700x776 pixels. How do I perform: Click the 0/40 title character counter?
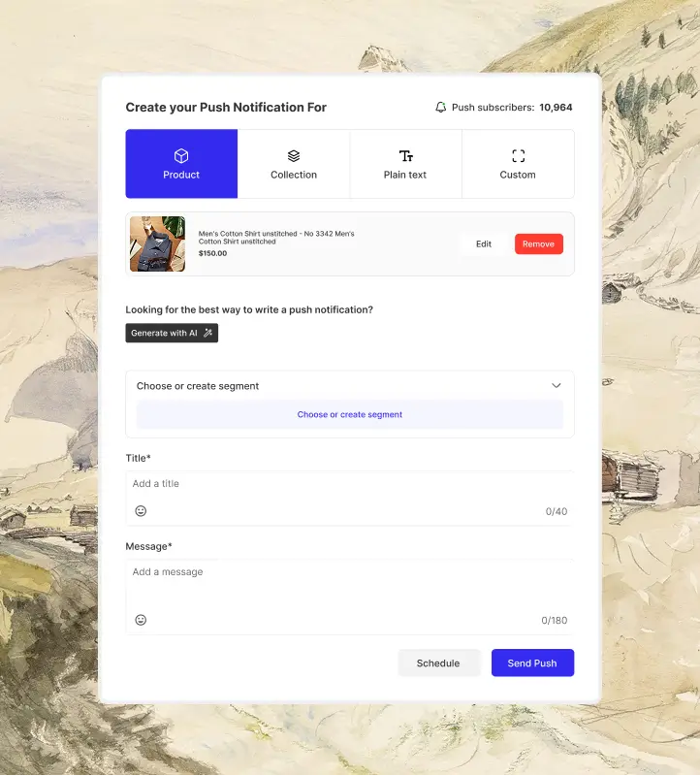tap(557, 511)
